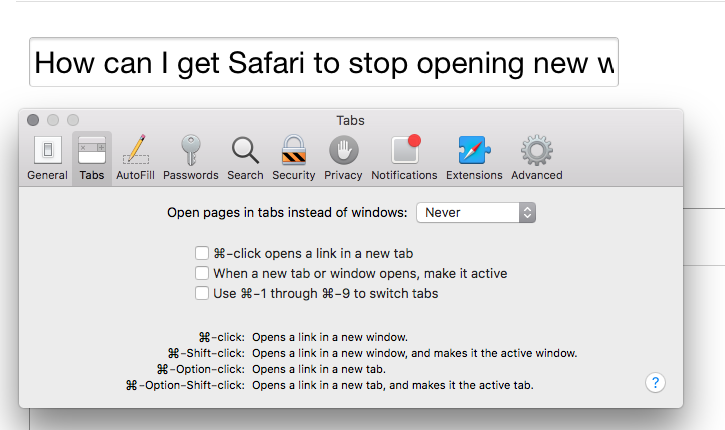Open the Security padlock preferences pane
This screenshot has height=430, width=725.
point(294,159)
